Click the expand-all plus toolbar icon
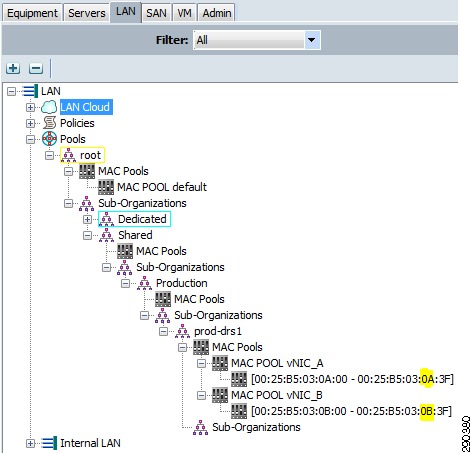The width and height of the screenshot is (471, 453). coord(13,68)
